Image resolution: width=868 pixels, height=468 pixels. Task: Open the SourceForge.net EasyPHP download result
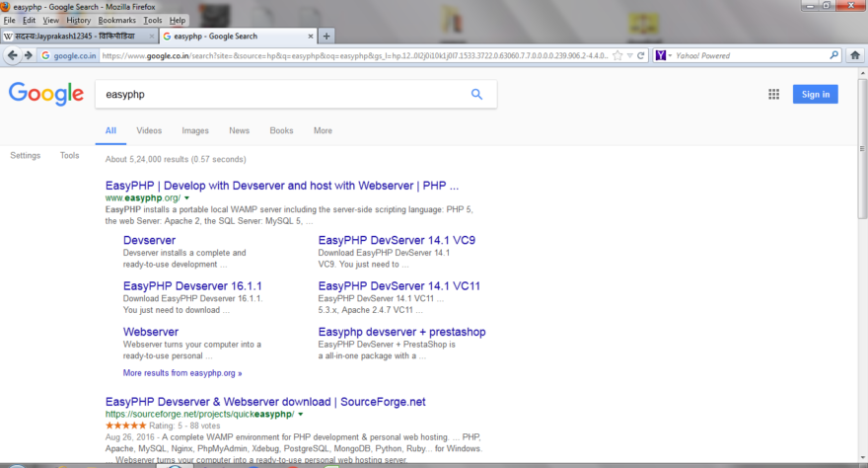pyautogui.click(x=265, y=402)
